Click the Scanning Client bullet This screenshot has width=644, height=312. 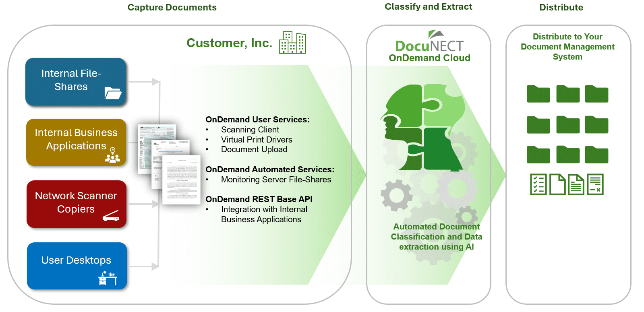[x=250, y=130]
